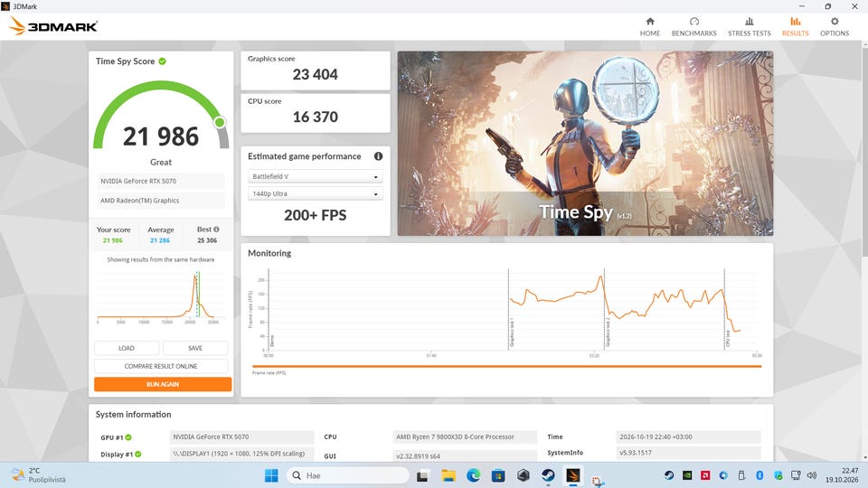This screenshot has height=488, width=868.
Task: Open the 1440p Ultra resolution dropdown
Action: coord(315,193)
